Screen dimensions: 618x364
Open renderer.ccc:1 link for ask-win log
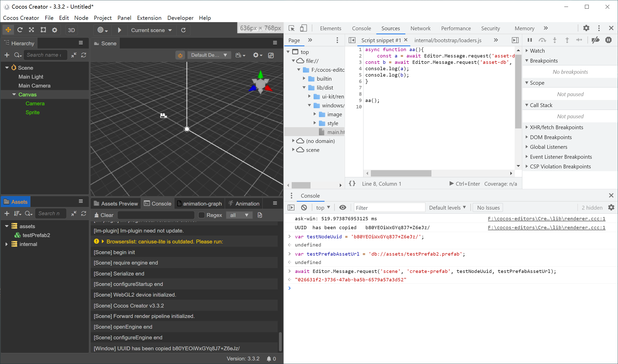(x=546, y=219)
